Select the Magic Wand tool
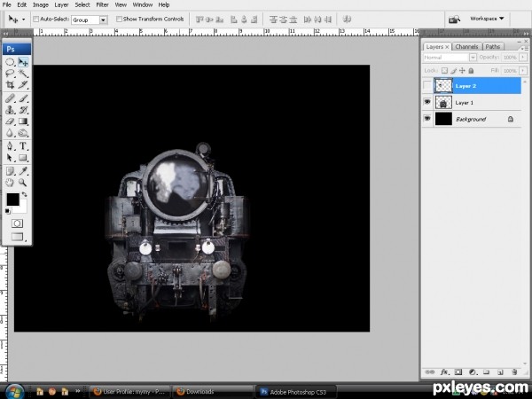The image size is (532, 399). pyautogui.click(x=23, y=74)
